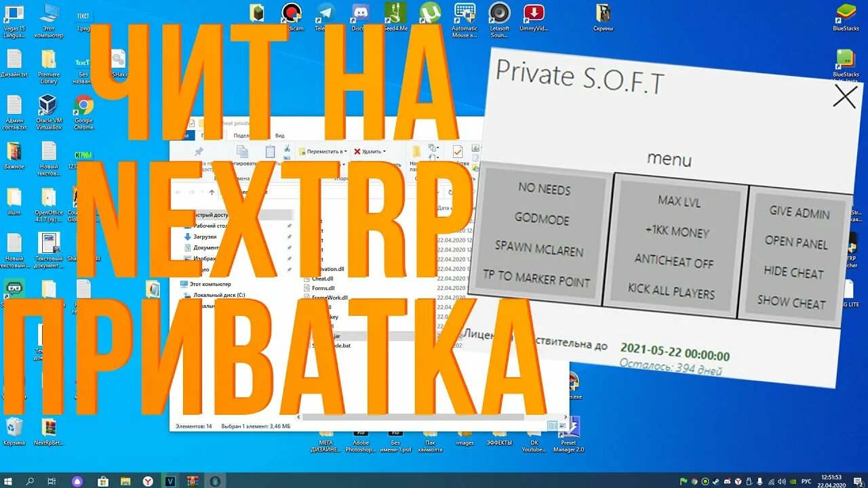Open the Windows Start menu
The height and width of the screenshot is (488, 868).
pyautogui.click(x=9, y=481)
